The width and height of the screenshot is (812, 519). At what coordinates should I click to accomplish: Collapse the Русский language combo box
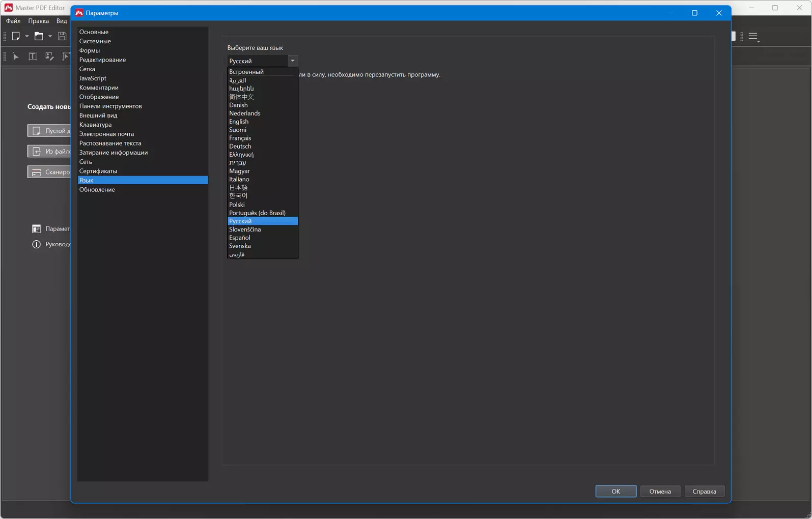(x=293, y=61)
